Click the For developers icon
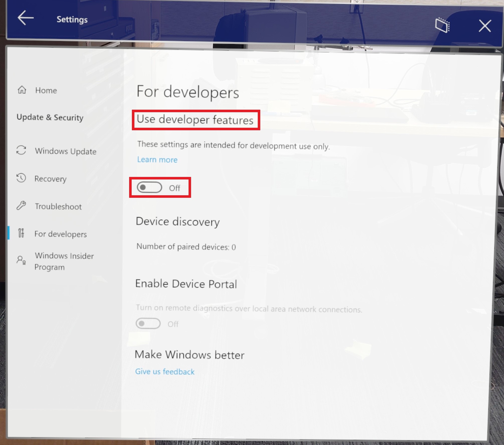504x445 pixels. point(23,234)
